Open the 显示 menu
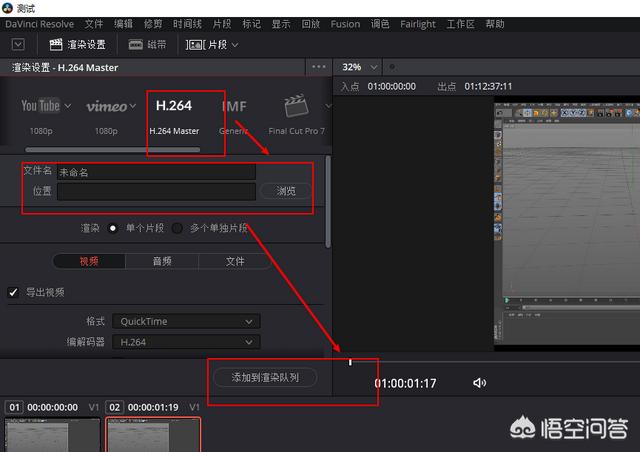This screenshot has height=452, width=640. tap(281, 24)
